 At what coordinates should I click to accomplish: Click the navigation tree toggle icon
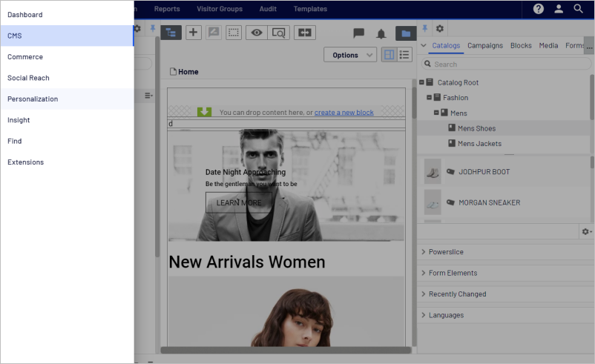(x=171, y=33)
